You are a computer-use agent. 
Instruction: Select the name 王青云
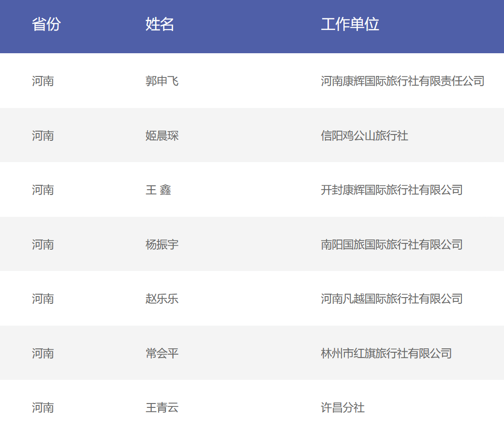pos(162,408)
